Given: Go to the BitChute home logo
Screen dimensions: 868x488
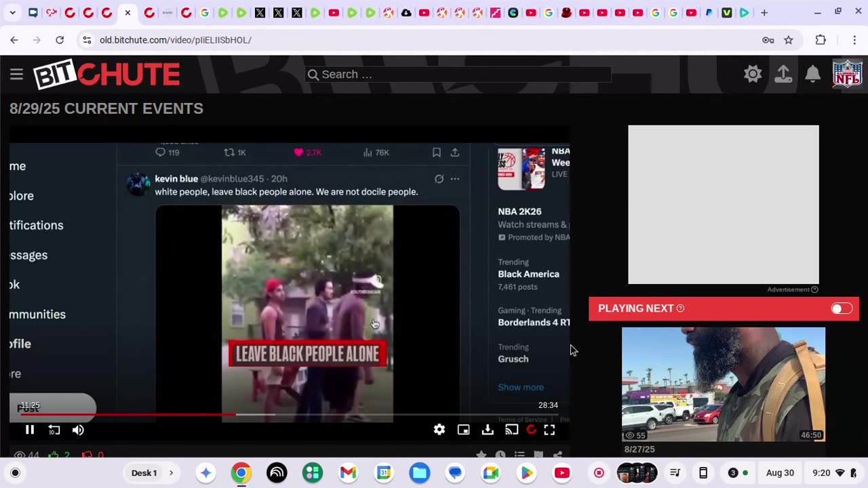Looking at the screenshot, I should 107,75.
